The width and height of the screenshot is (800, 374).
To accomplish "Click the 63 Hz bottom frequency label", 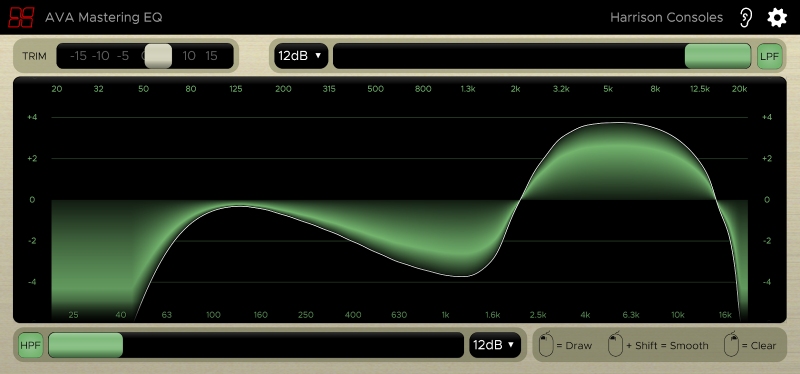I will pyautogui.click(x=166, y=315).
